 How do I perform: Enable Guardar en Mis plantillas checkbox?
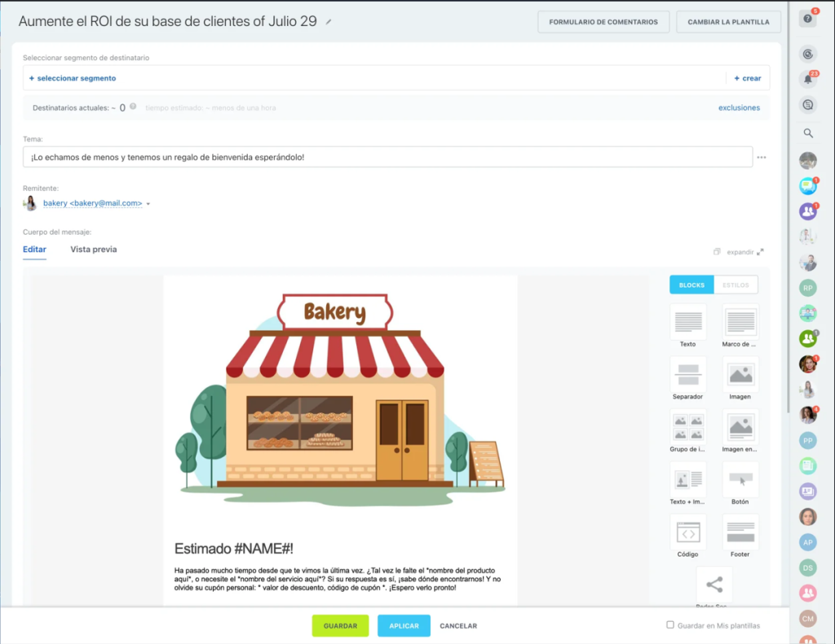pyautogui.click(x=670, y=625)
